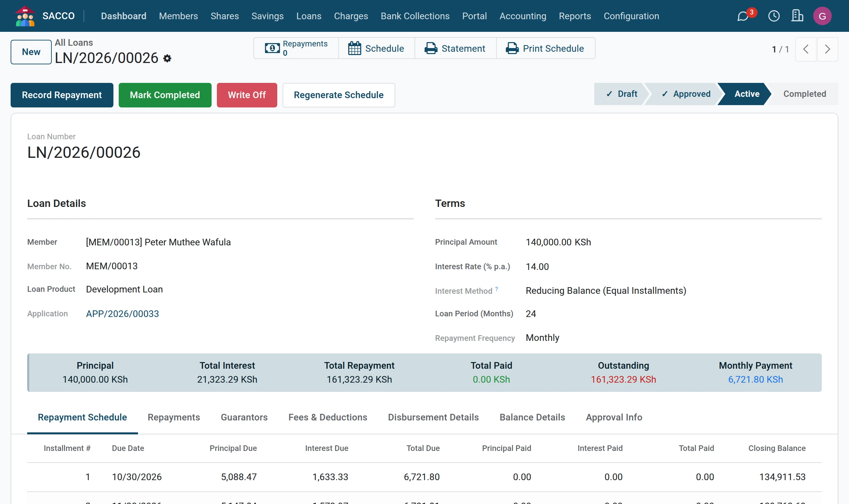Select the Completed status stage
Screen dimensions: 849x504
pos(804,94)
